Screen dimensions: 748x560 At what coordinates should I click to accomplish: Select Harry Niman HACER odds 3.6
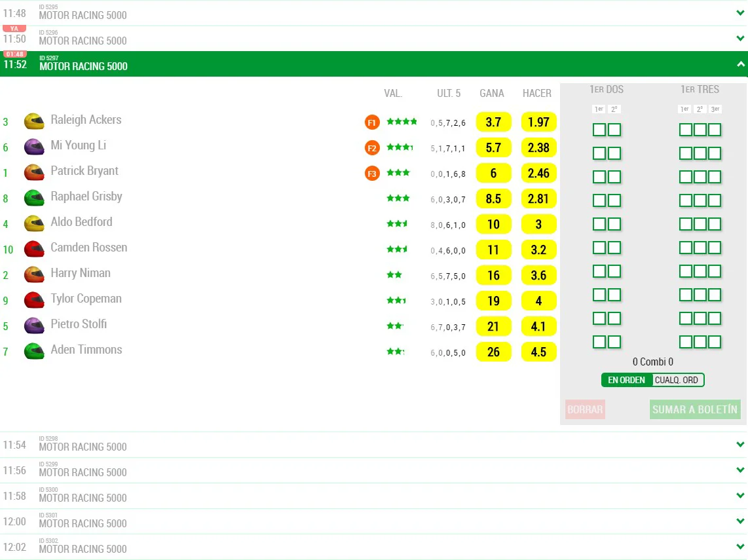538,275
